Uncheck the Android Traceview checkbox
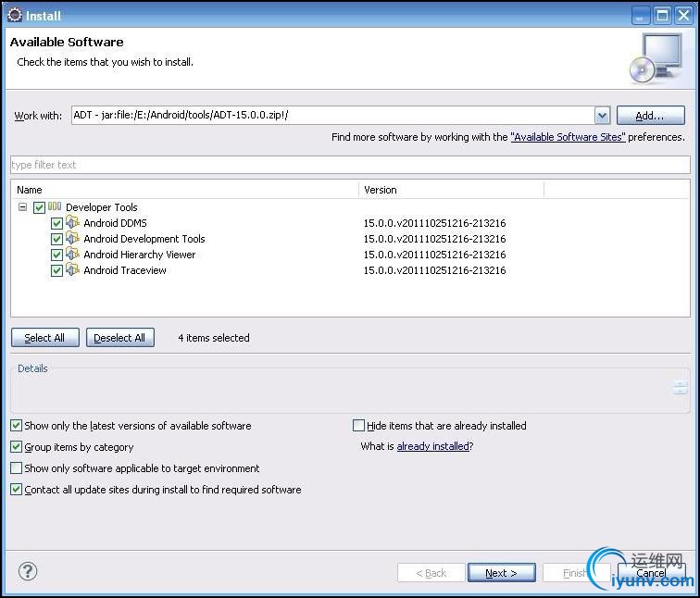Screen dimensions: 700x598 56,270
